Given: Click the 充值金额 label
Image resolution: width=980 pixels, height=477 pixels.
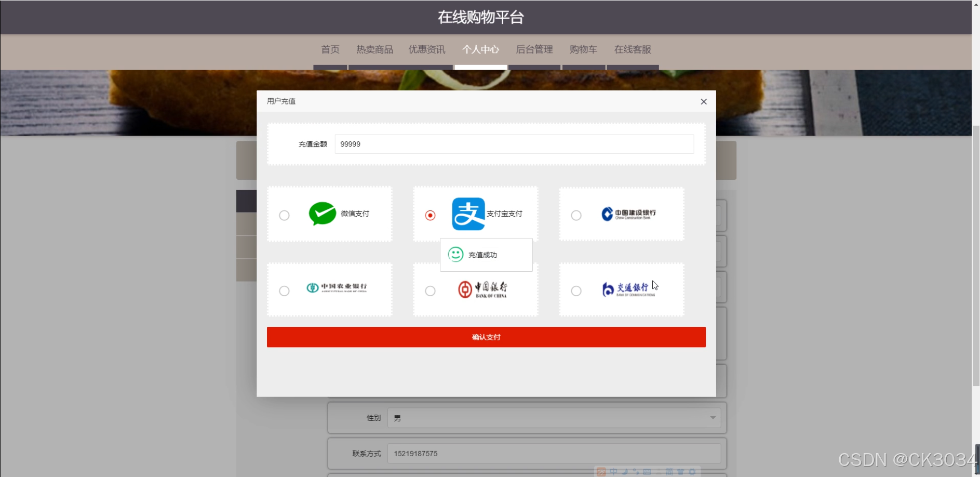Looking at the screenshot, I should [x=313, y=144].
